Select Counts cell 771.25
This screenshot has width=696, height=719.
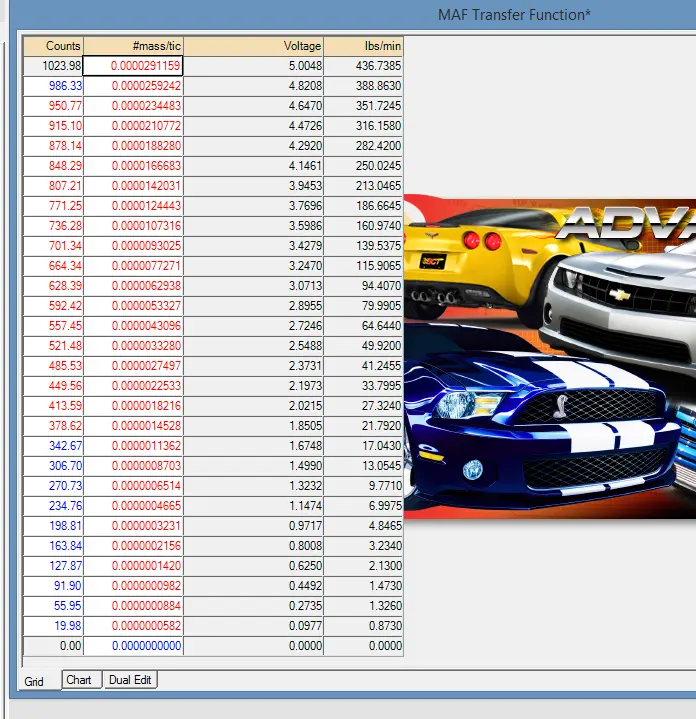(53, 206)
